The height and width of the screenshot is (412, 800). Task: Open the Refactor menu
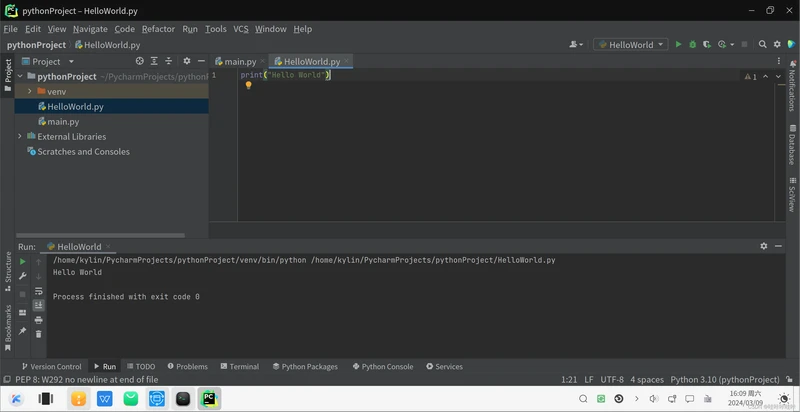click(158, 29)
